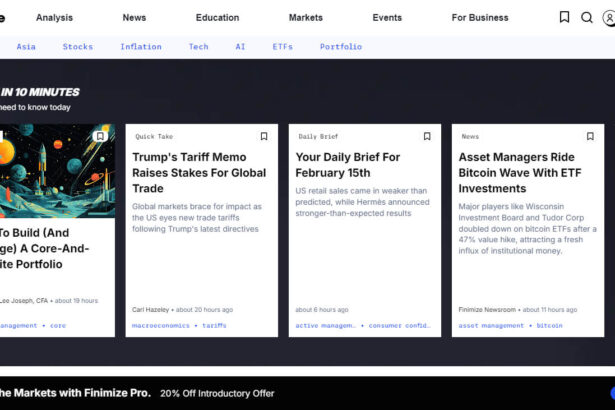Click the Lee Joseph, CFA byline

coord(24,301)
